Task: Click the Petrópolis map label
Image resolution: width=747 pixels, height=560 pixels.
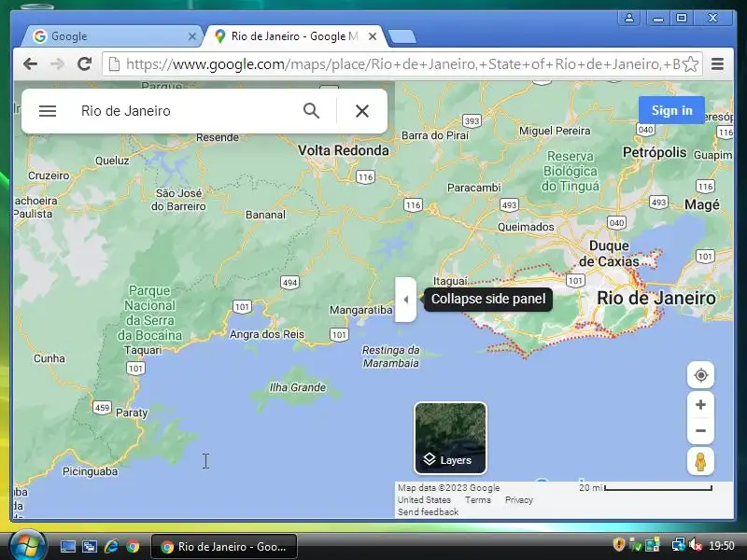Action: [x=655, y=152]
